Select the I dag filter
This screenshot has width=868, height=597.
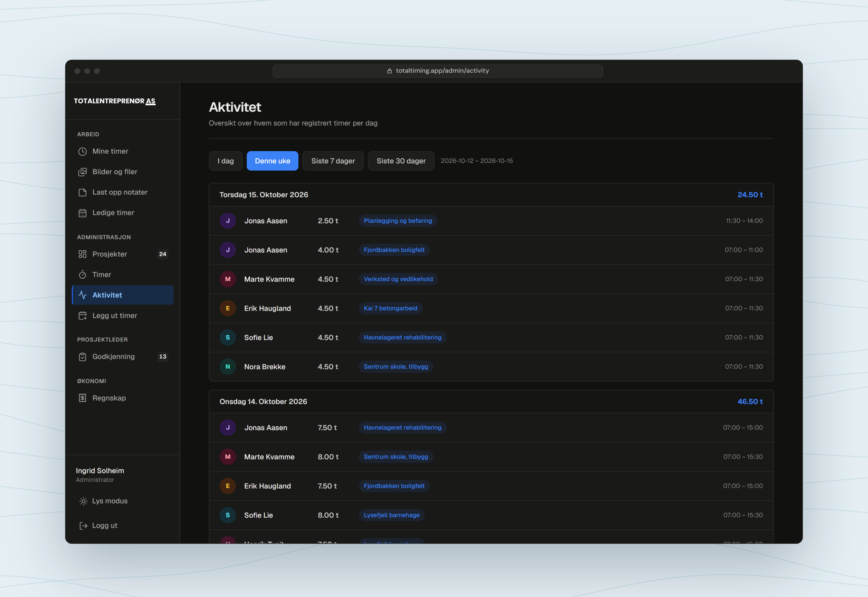(x=225, y=161)
